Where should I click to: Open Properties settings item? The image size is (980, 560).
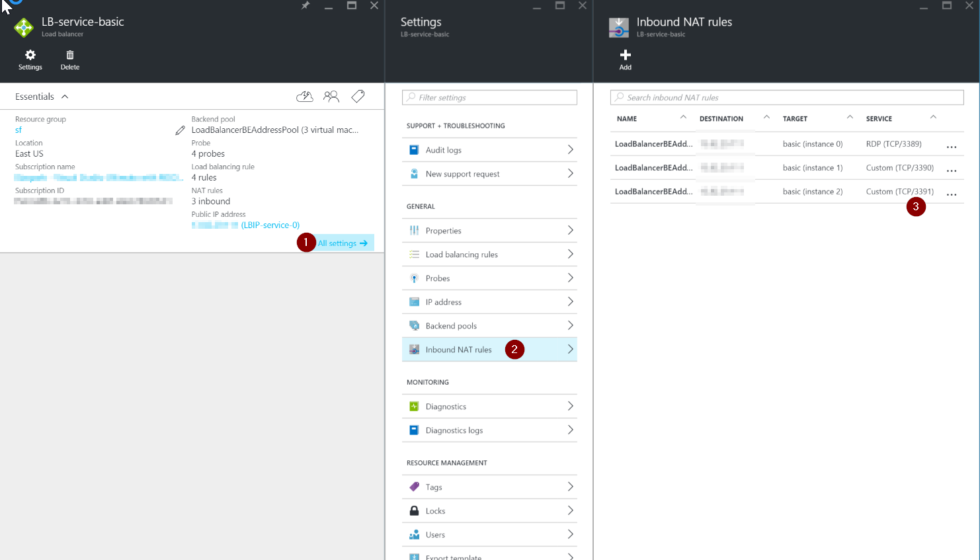pos(489,231)
